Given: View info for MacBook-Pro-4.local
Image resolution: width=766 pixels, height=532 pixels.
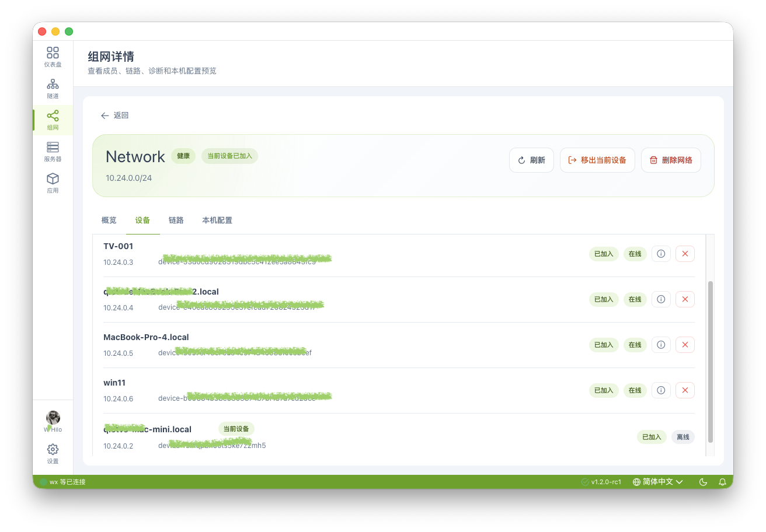Looking at the screenshot, I should [661, 345].
